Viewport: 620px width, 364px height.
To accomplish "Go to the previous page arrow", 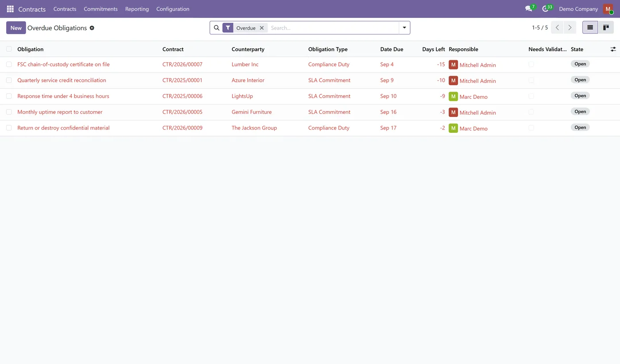I will 558,27.
